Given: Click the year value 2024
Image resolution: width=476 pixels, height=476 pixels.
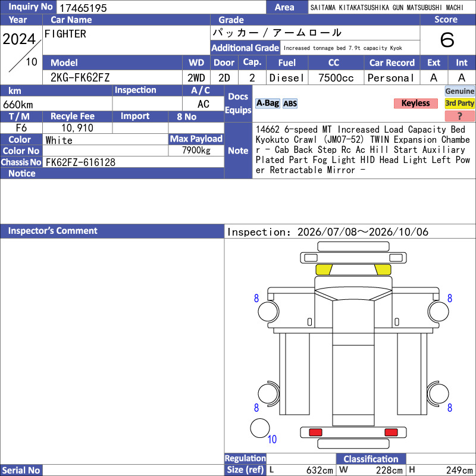Looking at the screenshot, I should coord(19,39).
